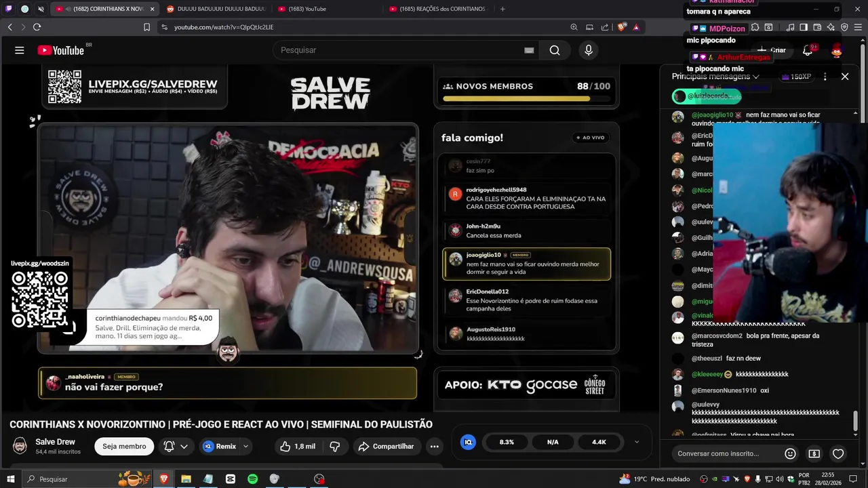
Task: Reload the page
Action: [37, 27]
